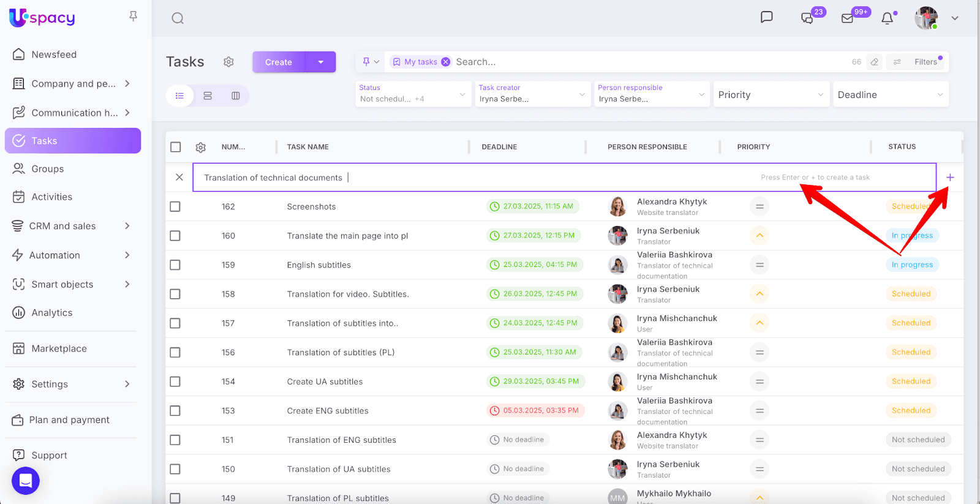Click the Scheduled status badge of task 157
This screenshot has width=980, height=504.
point(911,323)
